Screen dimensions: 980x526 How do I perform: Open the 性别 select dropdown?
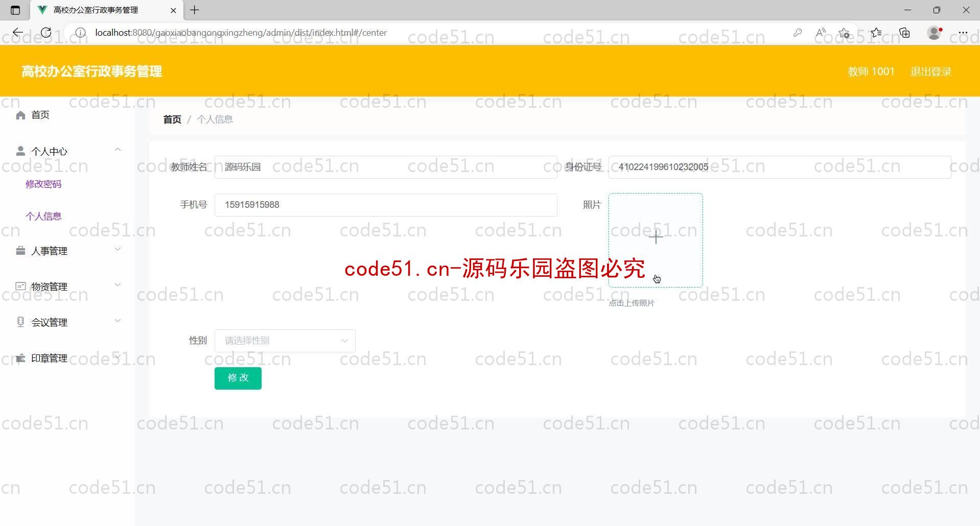pos(285,341)
